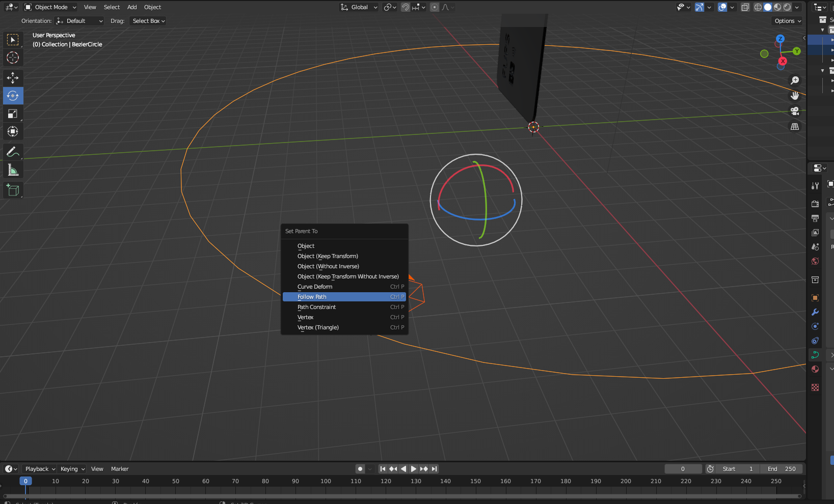This screenshot has width=834, height=504.
Task: Open the Physics properties tab
Action: pyautogui.click(x=815, y=326)
